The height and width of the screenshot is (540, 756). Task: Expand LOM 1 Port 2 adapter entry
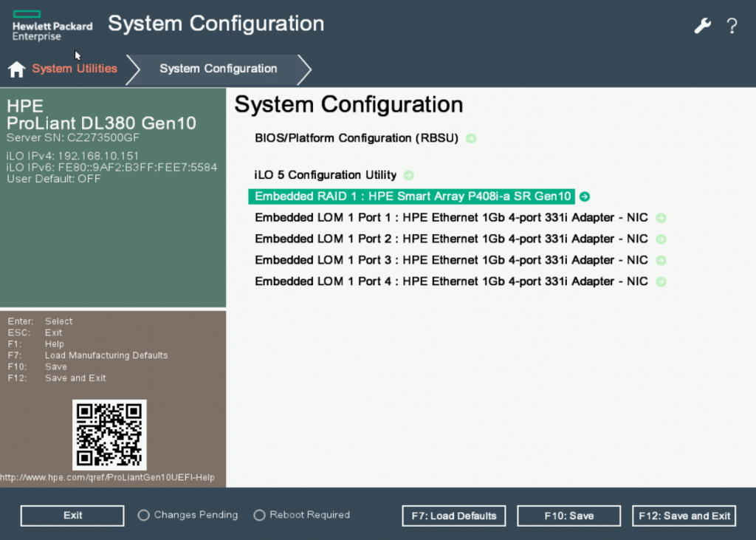pyautogui.click(x=661, y=239)
